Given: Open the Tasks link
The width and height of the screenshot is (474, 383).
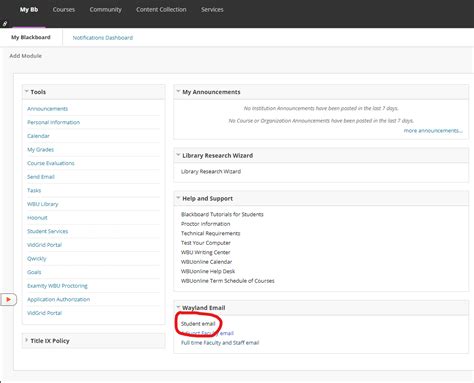Looking at the screenshot, I should coord(34,190).
